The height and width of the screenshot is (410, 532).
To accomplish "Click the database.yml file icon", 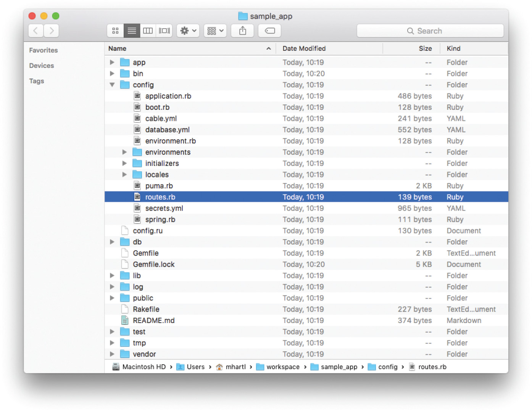I will pyautogui.click(x=137, y=130).
